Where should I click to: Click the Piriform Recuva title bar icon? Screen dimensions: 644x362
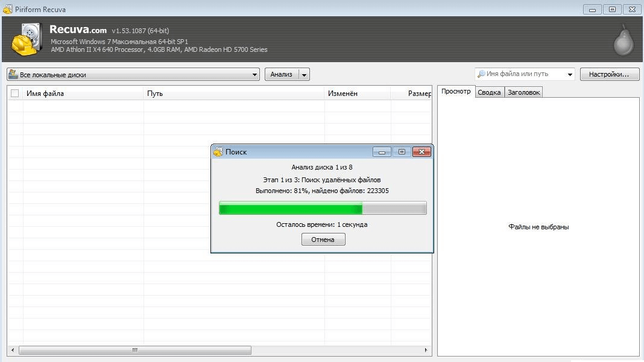pyautogui.click(x=8, y=10)
